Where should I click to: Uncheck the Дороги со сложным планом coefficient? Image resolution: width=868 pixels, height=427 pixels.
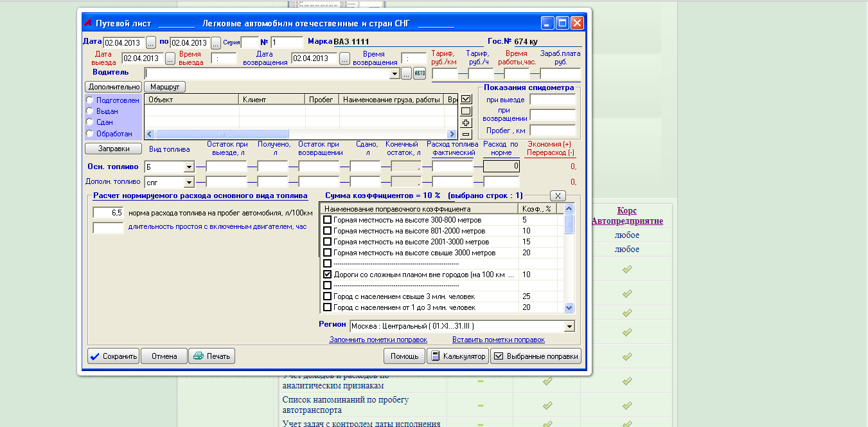coord(327,275)
